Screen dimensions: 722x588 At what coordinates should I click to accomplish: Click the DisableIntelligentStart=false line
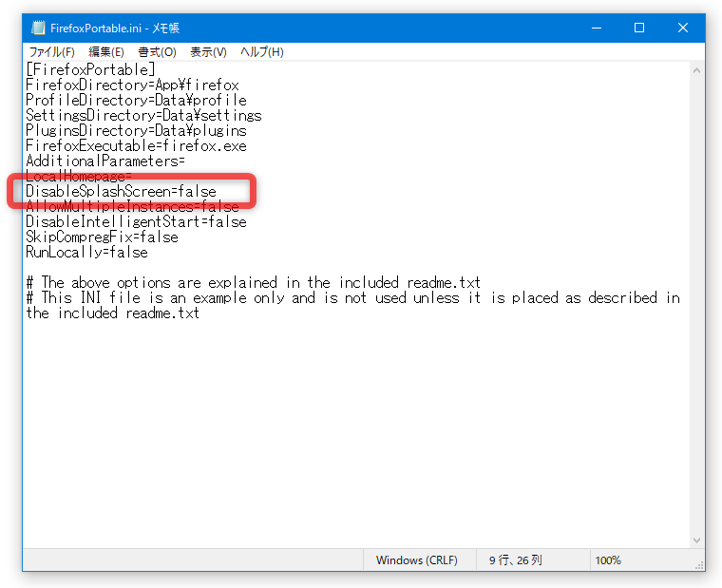pos(136,221)
